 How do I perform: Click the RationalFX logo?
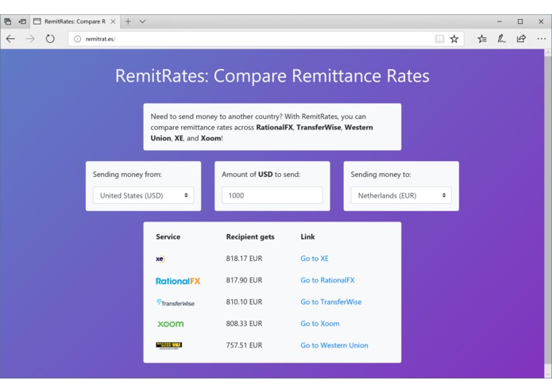(178, 281)
